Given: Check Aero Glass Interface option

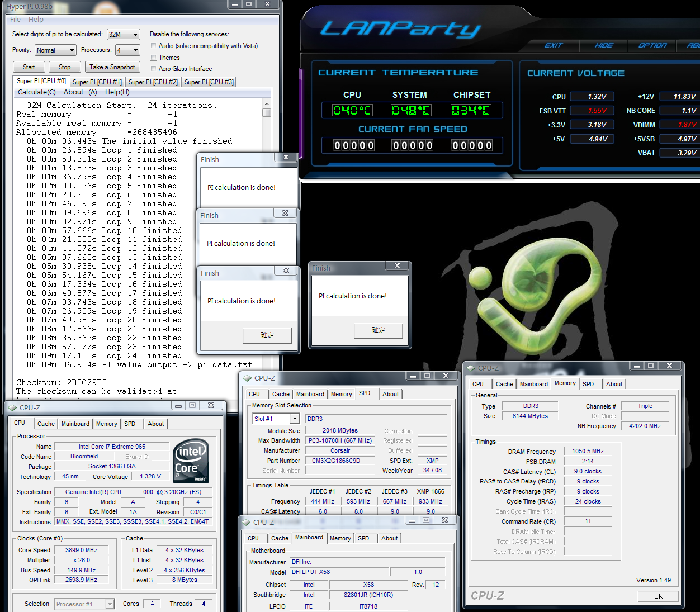Looking at the screenshot, I should coord(153,69).
